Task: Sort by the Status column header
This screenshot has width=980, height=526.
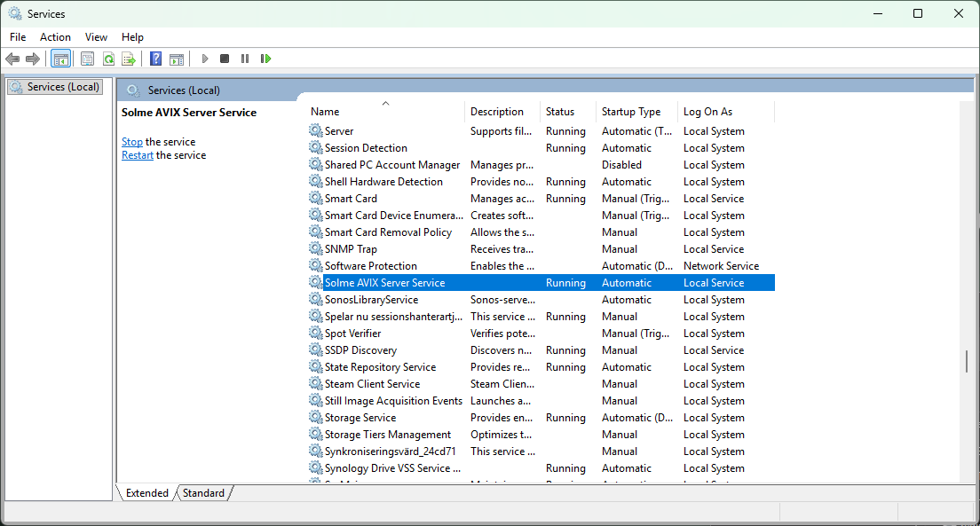Action: (568, 111)
